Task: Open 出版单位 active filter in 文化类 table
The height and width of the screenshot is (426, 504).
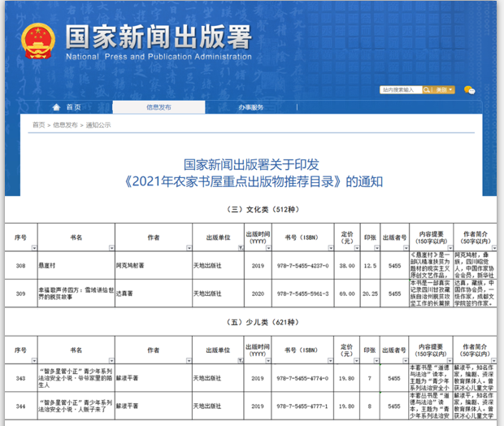Action: coord(241,248)
